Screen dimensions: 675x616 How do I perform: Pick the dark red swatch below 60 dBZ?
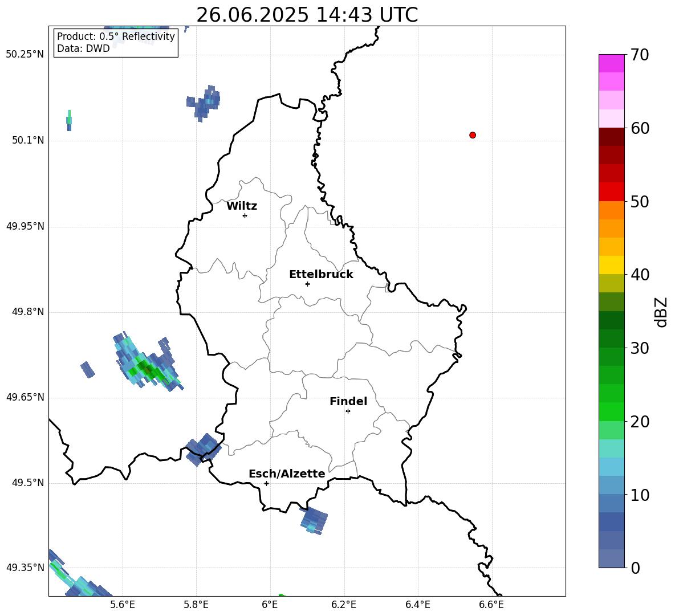(x=611, y=137)
